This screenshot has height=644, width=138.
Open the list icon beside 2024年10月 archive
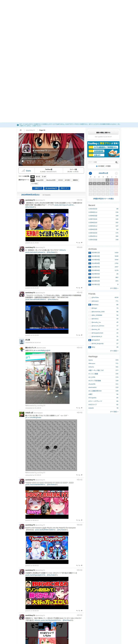click(90, 256)
